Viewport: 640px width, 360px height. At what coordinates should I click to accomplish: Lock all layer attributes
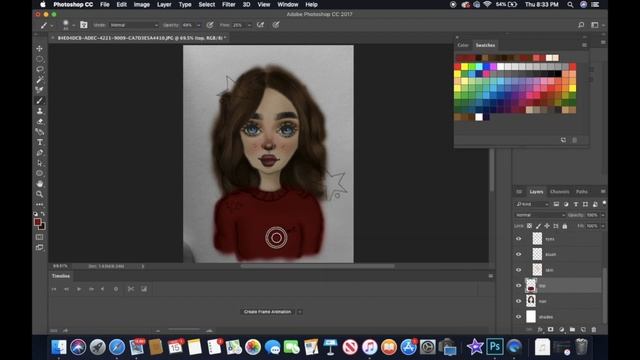pyautogui.click(x=564, y=226)
